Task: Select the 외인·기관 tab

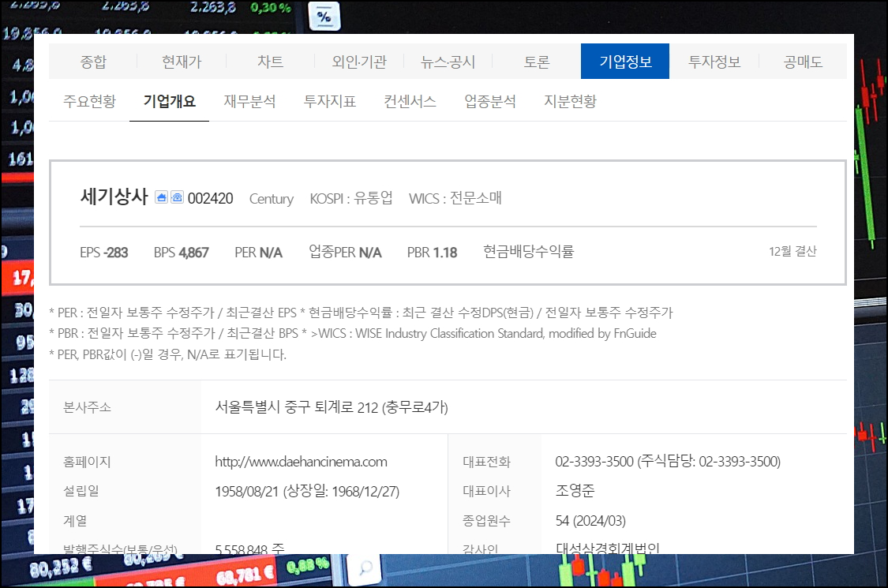Action: (x=359, y=62)
